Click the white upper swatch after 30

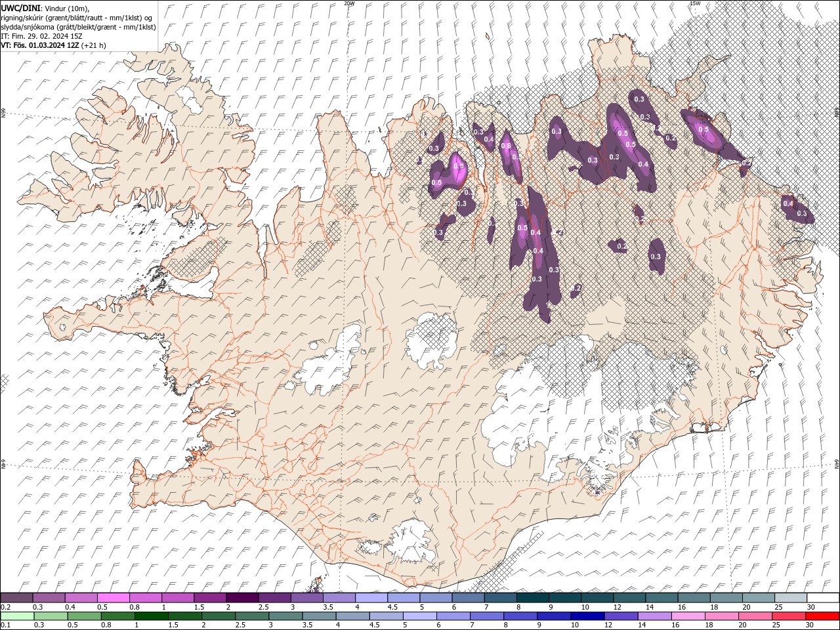pyautogui.click(x=823, y=598)
